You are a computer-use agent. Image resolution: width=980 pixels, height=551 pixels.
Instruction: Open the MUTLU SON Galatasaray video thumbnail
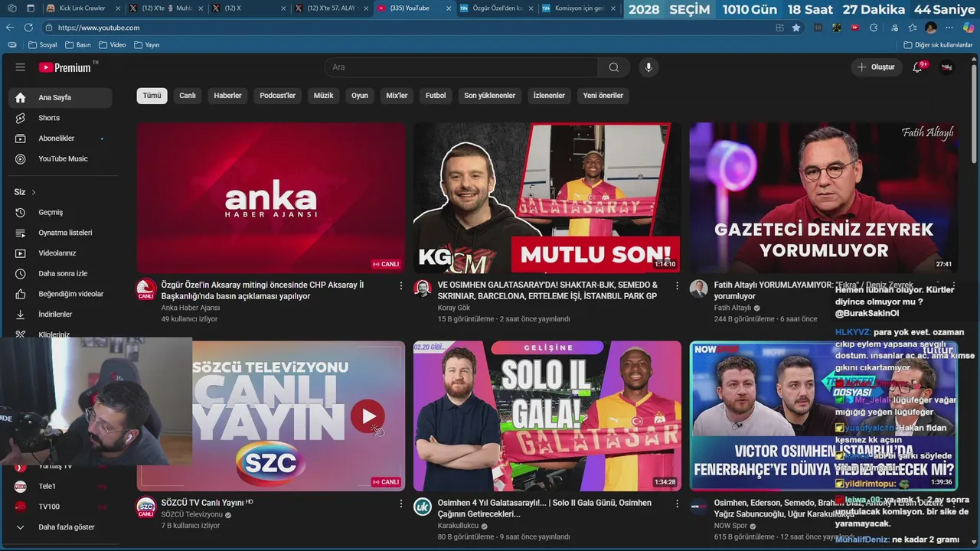(547, 197)
